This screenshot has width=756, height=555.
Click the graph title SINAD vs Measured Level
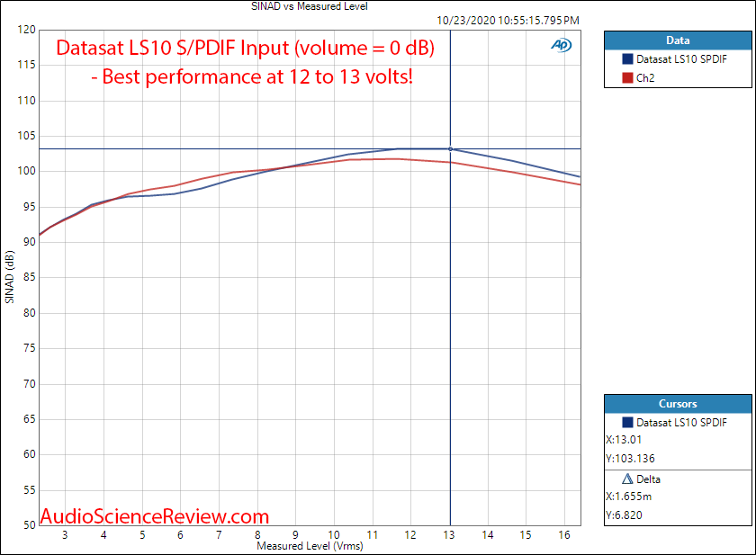pos(309,6)
